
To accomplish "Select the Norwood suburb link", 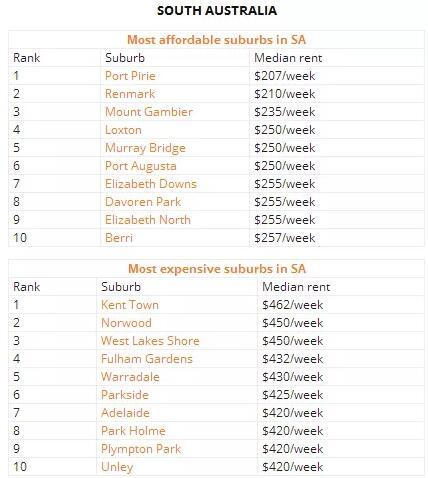I will point(126,323).
